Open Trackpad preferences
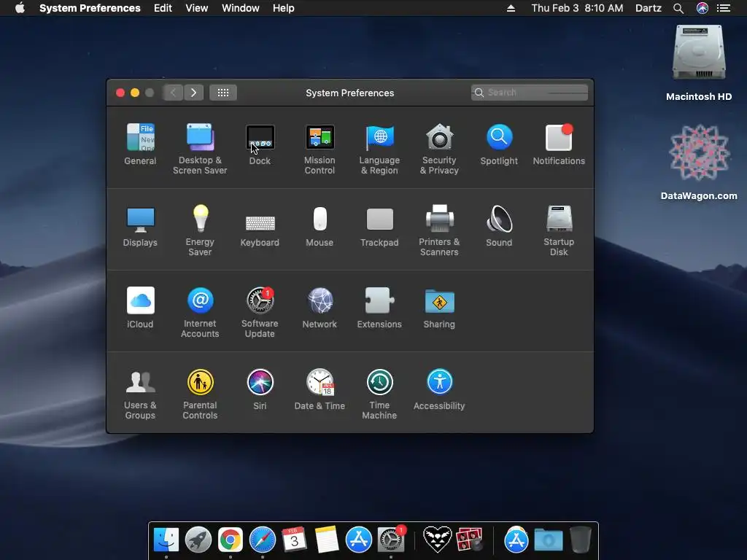 (379, 227)
